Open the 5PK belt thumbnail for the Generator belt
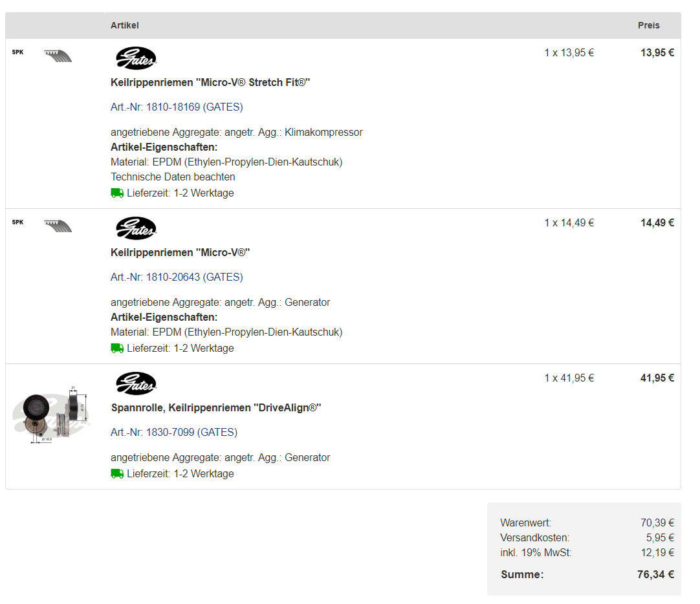 pyautogui.click(x=57, y=226)
